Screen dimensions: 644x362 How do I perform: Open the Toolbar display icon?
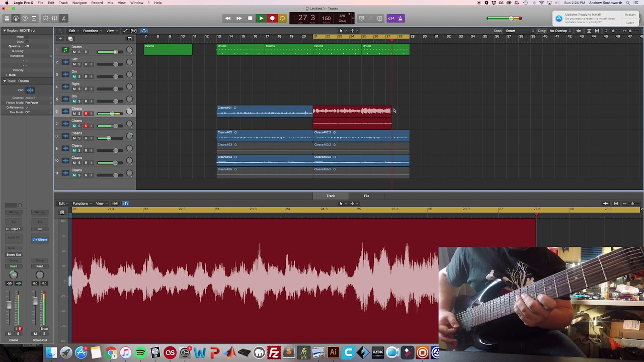(x=34, y=19)
